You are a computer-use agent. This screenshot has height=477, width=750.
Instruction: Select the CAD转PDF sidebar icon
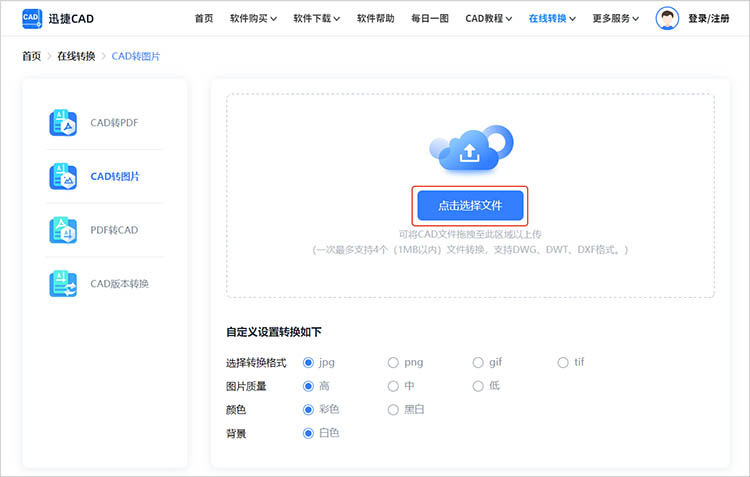coord(63,122)
